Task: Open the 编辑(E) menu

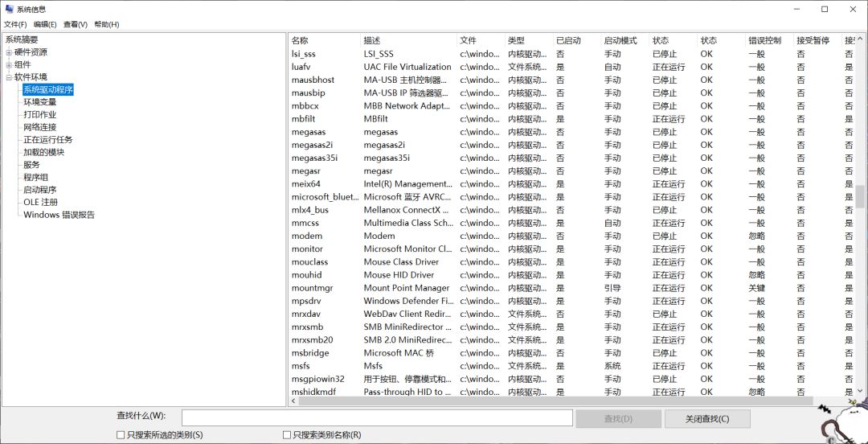Action: coord(45,24)
